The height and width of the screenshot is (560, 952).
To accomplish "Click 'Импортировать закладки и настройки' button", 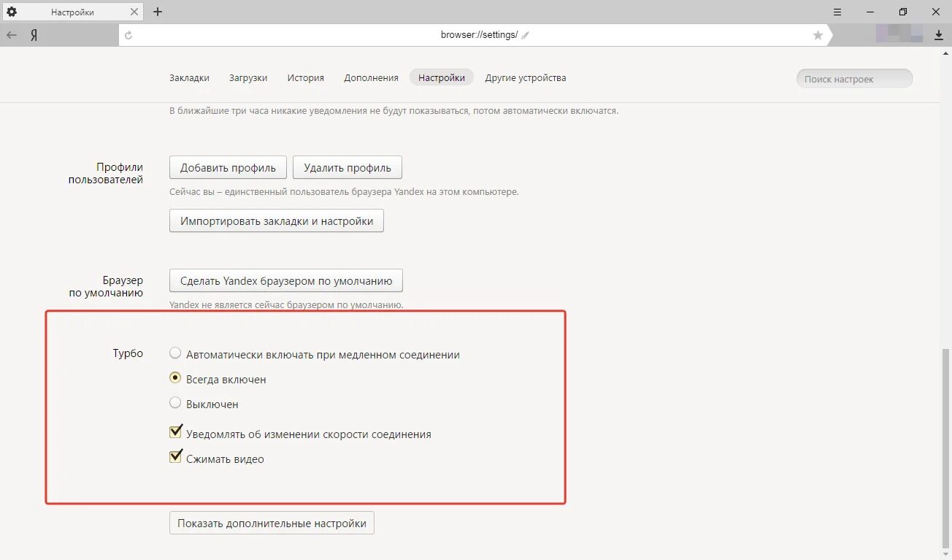I will [x=277, y=220].
